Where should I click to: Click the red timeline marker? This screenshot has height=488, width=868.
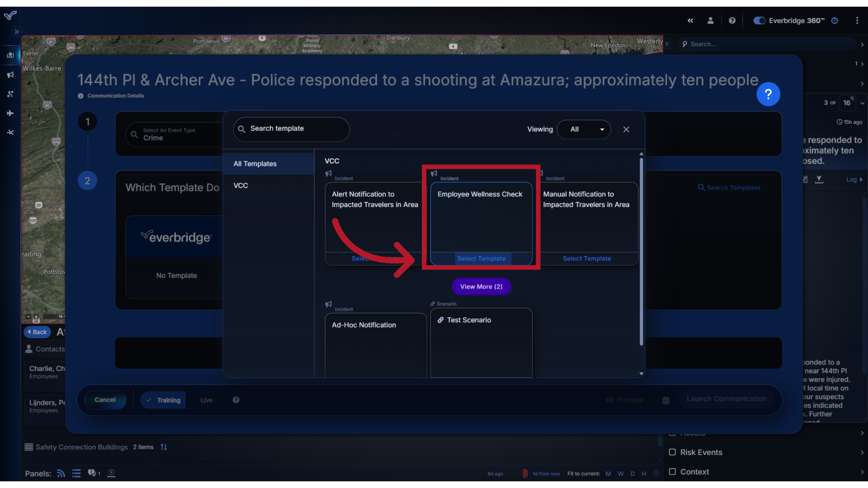(x=525, y=474)
